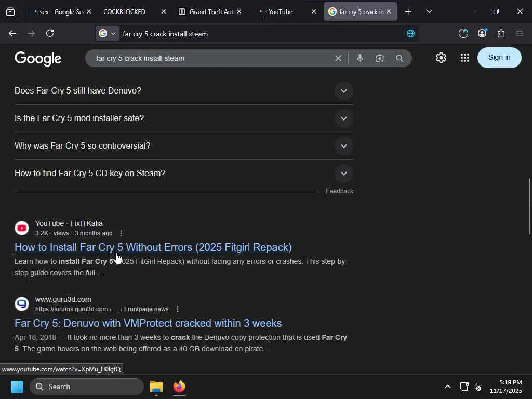The width and height of the screenshot is (532, 399).
Task: Click the address bar URL field
Action: pyautogui.click(x=261, y=34)
